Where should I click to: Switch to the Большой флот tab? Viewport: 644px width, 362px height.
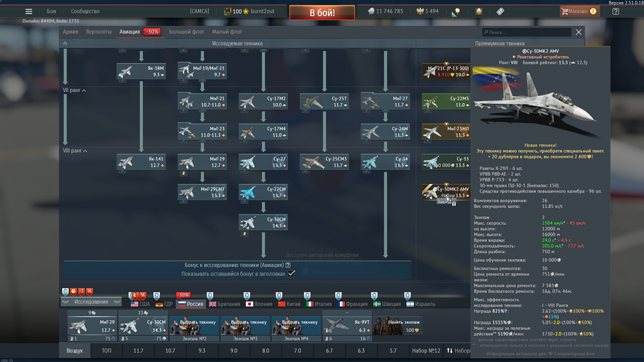186,32
